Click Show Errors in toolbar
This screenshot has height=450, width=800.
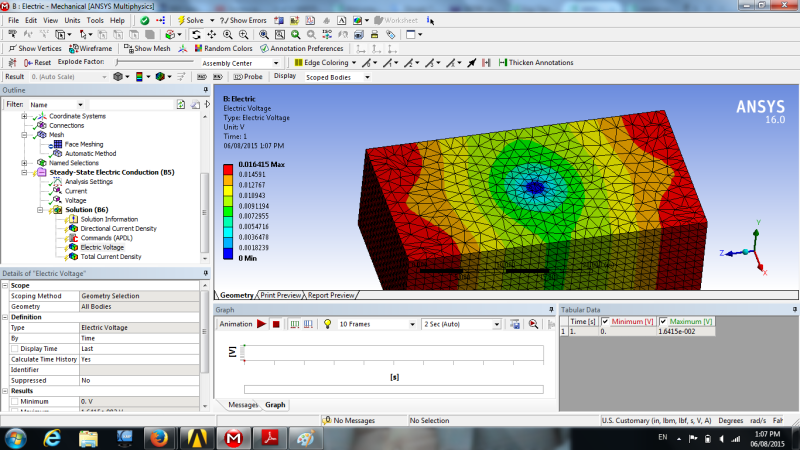click(x=243, y=20)
